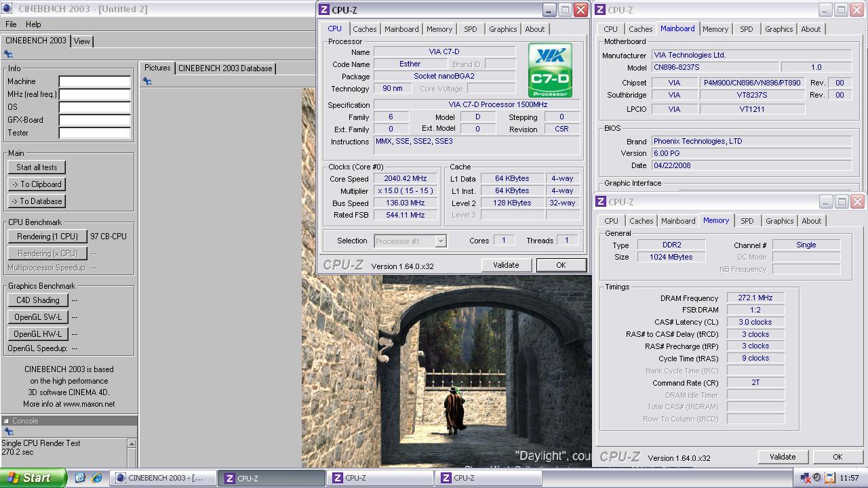868x488 pixels.
Task: Click the Machine input field
Action: pyautogui.click(x=94, y=81)
